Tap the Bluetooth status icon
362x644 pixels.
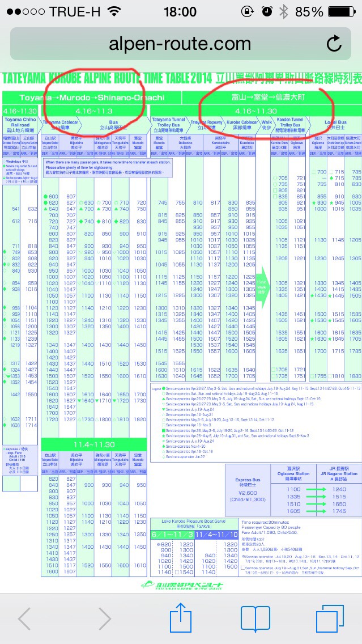point(283,11)
